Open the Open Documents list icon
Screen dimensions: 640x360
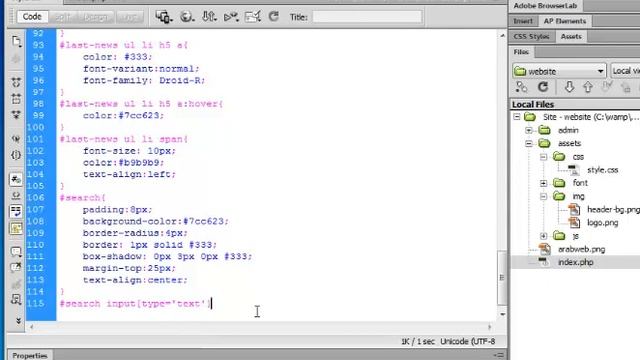click(16, 41)
